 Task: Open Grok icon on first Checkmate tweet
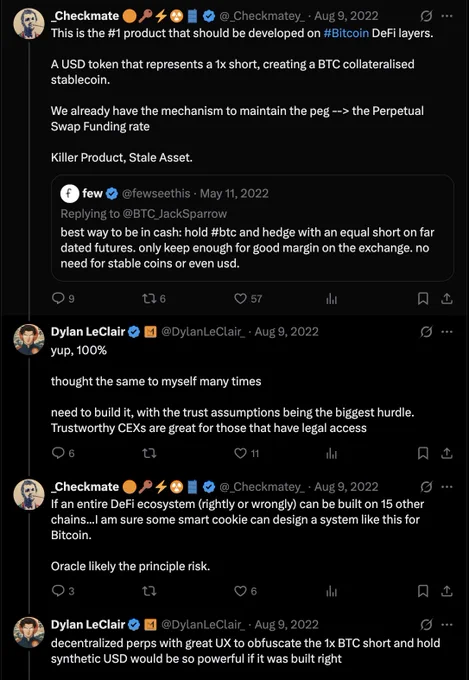pos(426,16)
